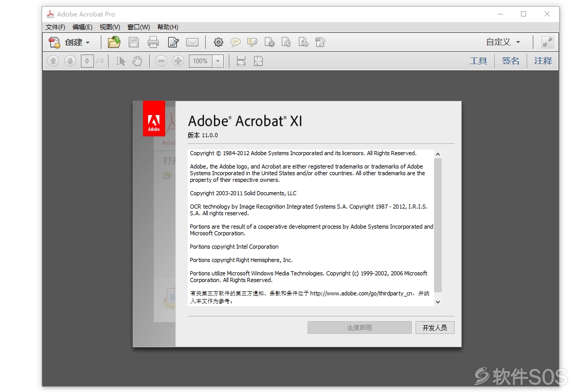This screenshot has width=576, height=392.
Task: Choose the text selection cursor tool
Action: (120, 61)
